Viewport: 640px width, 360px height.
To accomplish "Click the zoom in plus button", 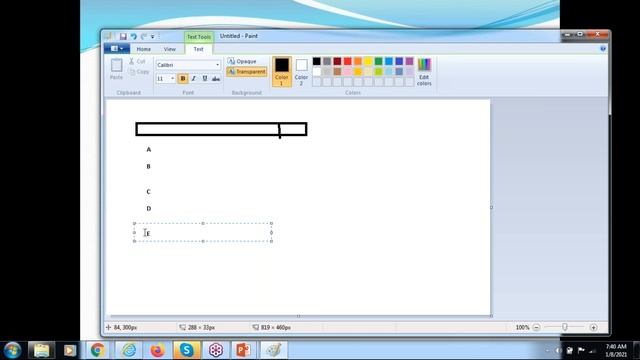I will [x=593, y=327].
